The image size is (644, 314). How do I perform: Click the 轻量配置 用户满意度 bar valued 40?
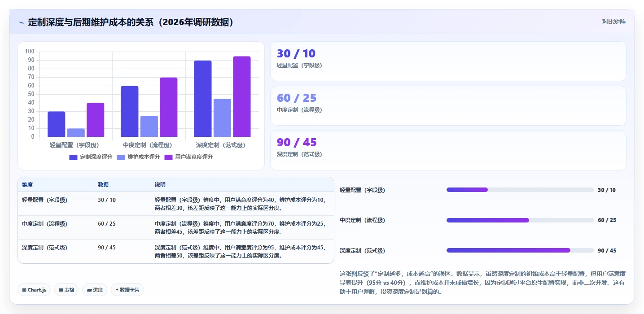click(96, 120)
